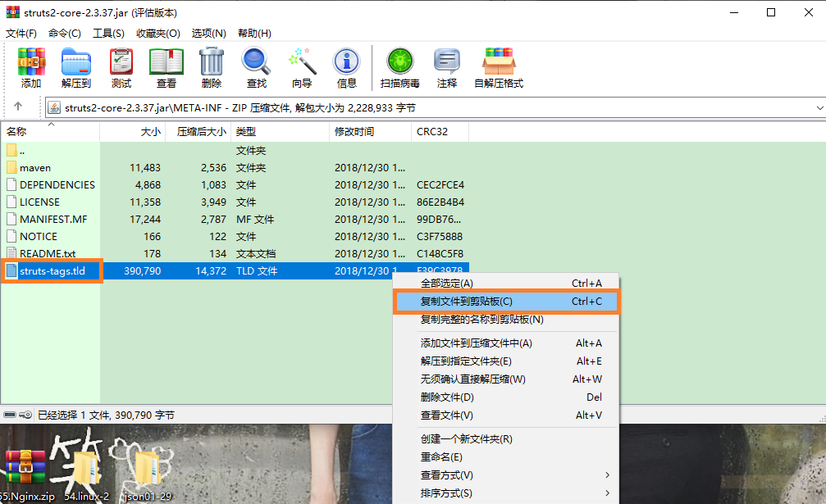Open the maven folder
This screenshot has width=826, height=504.
tap(37, 167)
